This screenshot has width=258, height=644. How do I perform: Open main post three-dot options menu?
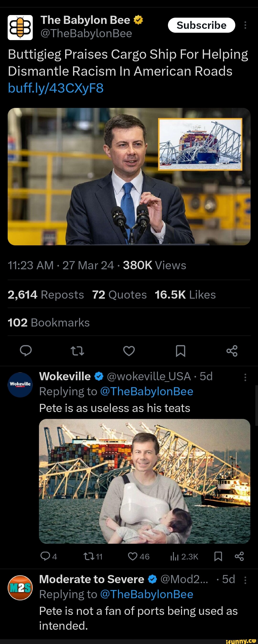[245, 25]
